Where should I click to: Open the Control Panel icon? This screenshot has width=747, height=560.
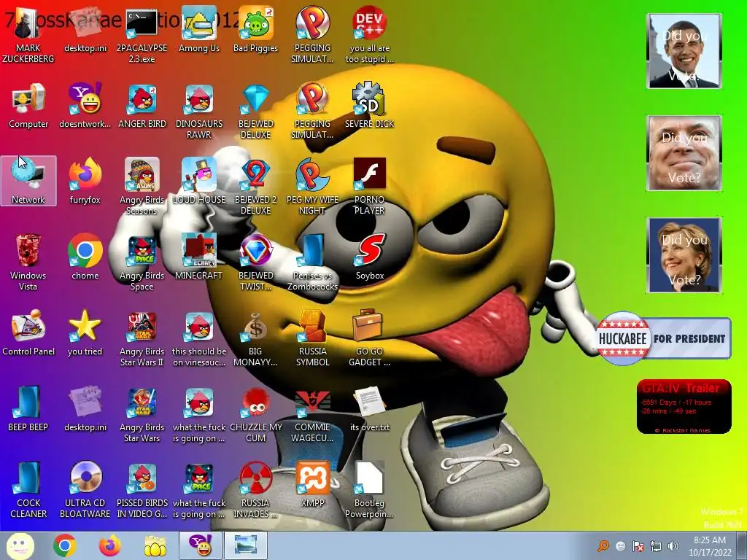28,332
